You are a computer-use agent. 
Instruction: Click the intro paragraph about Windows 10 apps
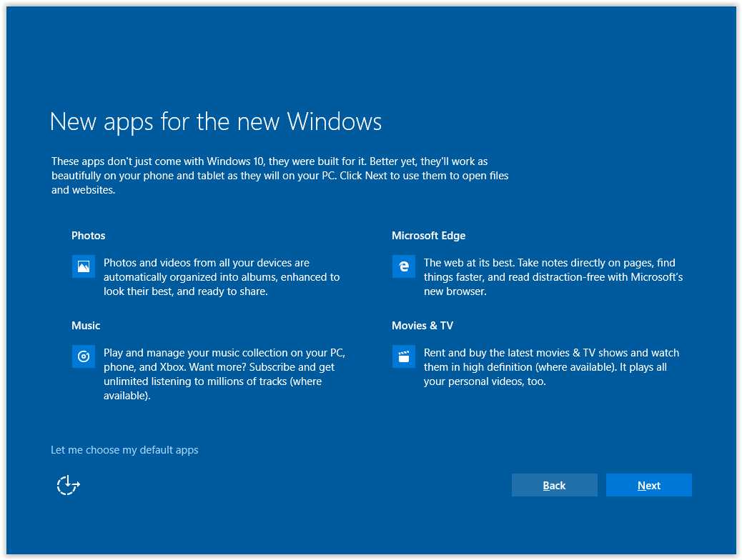(280, 176)
